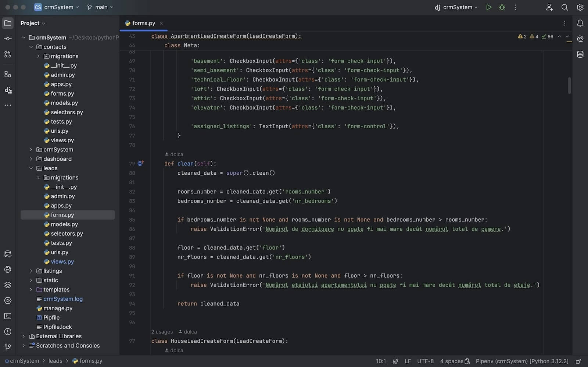Open the Commit tool window
588x367 pixels.
pyautogui.click(x=8, y=39)
